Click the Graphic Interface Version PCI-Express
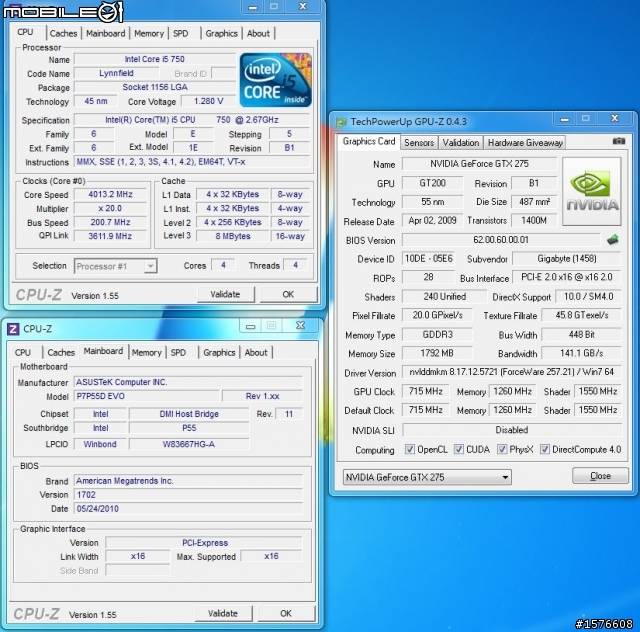640x632 pixels. tap(204, 543)
